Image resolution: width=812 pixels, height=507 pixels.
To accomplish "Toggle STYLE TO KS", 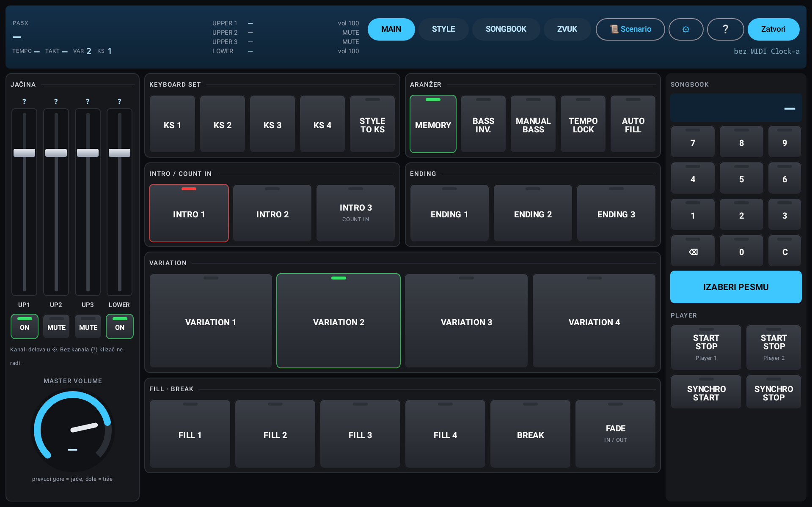I will [372, 124].
